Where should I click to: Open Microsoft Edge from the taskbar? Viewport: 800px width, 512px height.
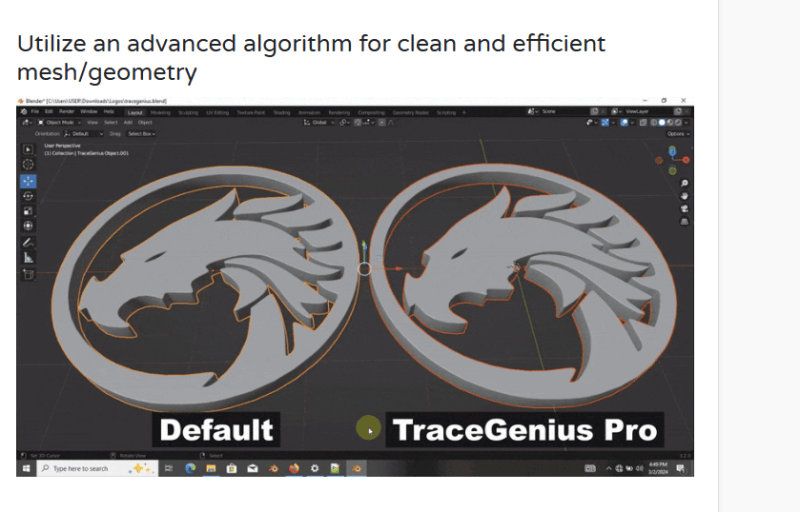pyautogui.click(x=190, y=468)
